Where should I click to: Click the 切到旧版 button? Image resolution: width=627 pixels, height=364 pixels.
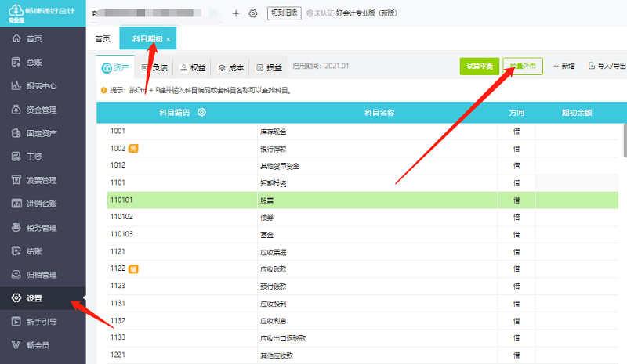[x=285, y=13]
